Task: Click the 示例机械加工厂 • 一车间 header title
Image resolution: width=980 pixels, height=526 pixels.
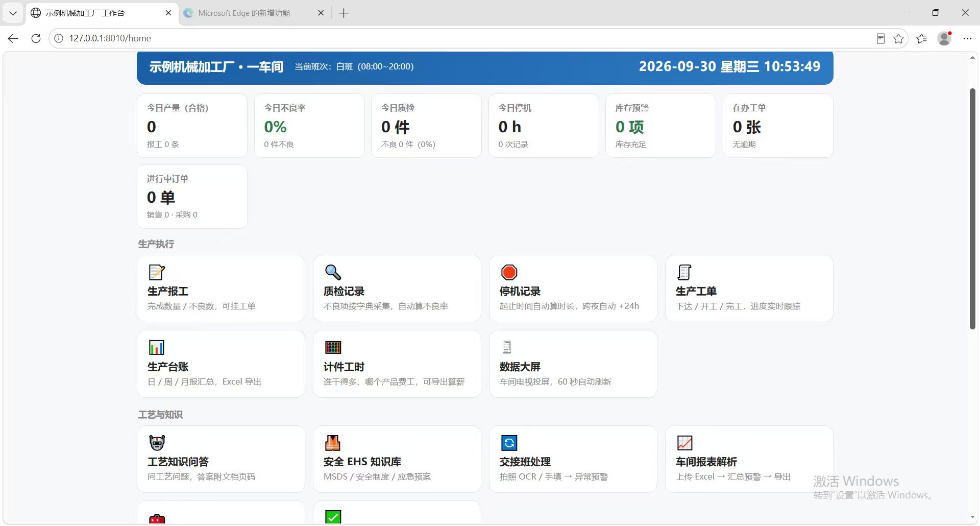Action: (216, 67)
